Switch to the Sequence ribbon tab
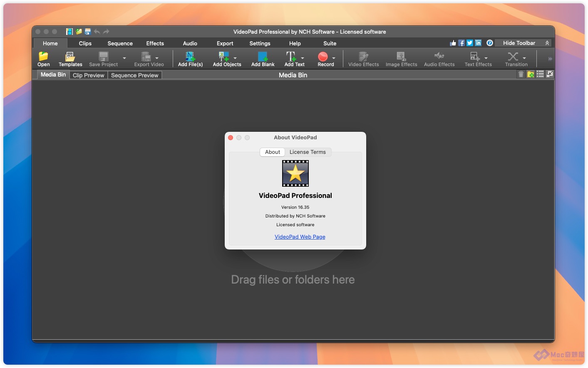Viewport: 588px width, 368px height. click(x=120, y=43)
